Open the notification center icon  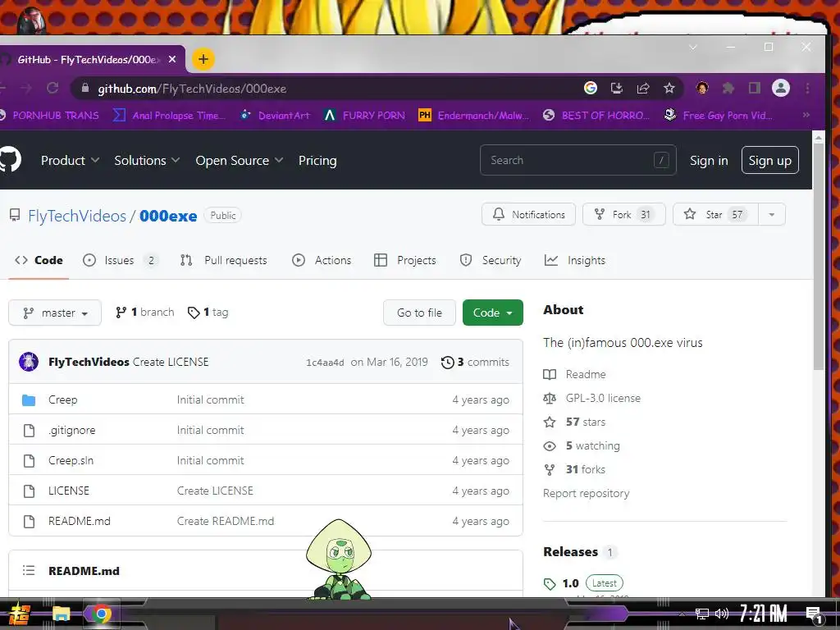pyautogui.click(x=814, y=614)
